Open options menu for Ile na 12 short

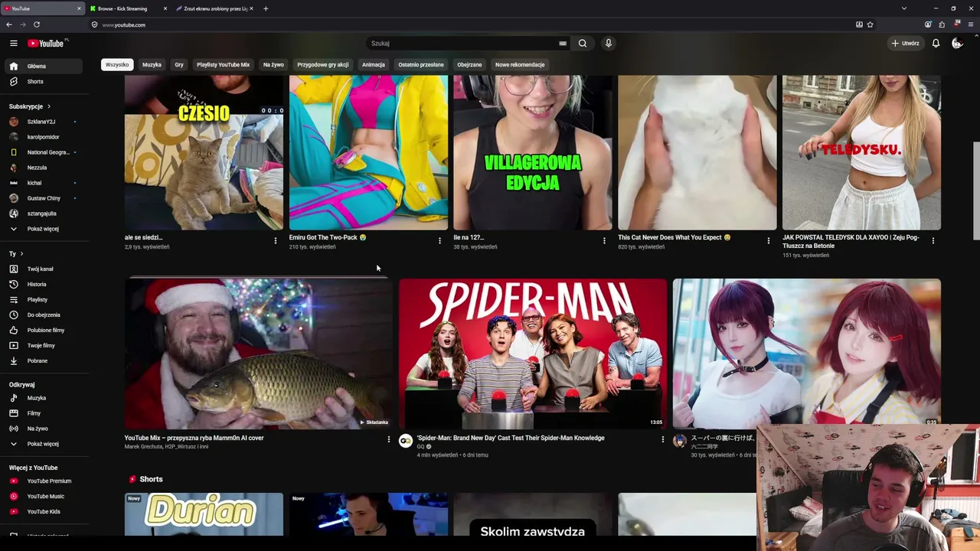604,240
